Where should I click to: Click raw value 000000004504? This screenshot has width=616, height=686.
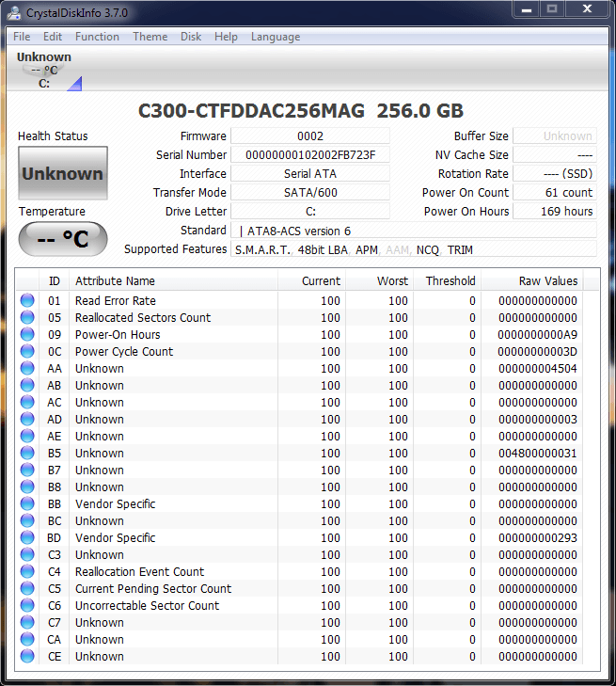(x=537, y=368)
